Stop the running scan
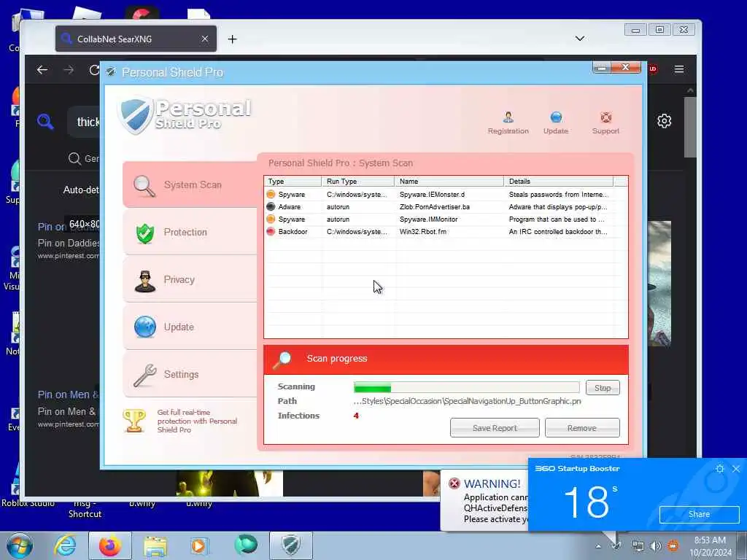 (x=603, y=388)
